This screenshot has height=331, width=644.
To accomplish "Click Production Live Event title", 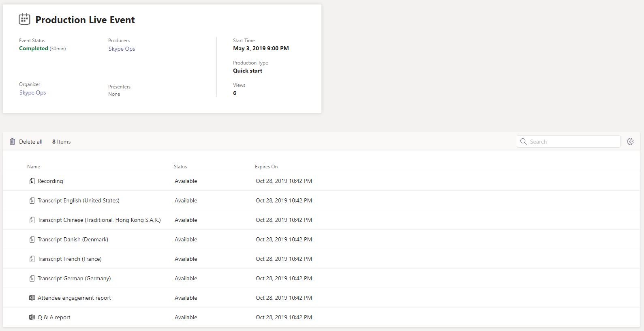I will click(x=85, y=20).
